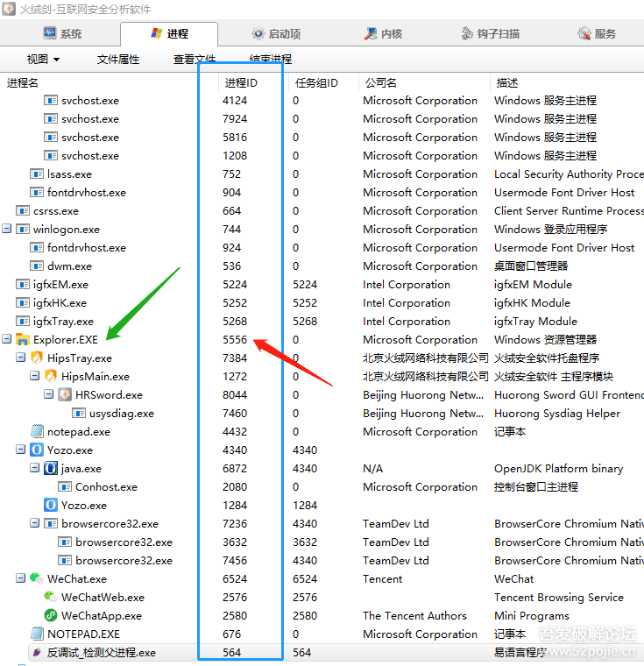The image size is (644, 666).
Task: Open the 视图 dropdown menu
Action: [43, 59]
